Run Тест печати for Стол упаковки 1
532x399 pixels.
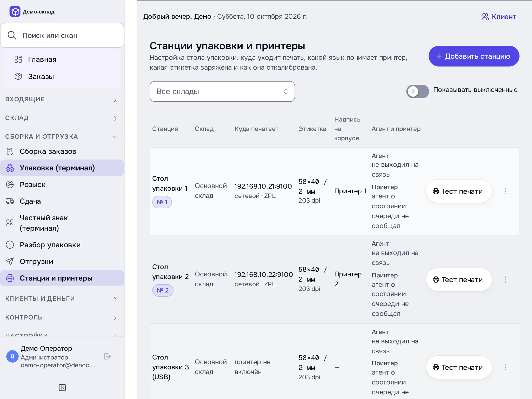[x=459, y=191]
